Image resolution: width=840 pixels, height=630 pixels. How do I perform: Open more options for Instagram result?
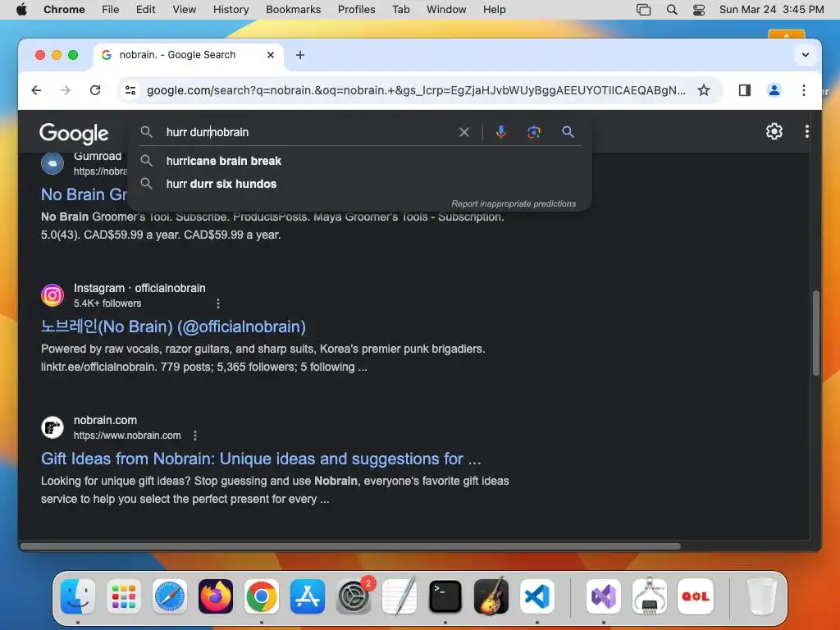[x=217, y=304]
